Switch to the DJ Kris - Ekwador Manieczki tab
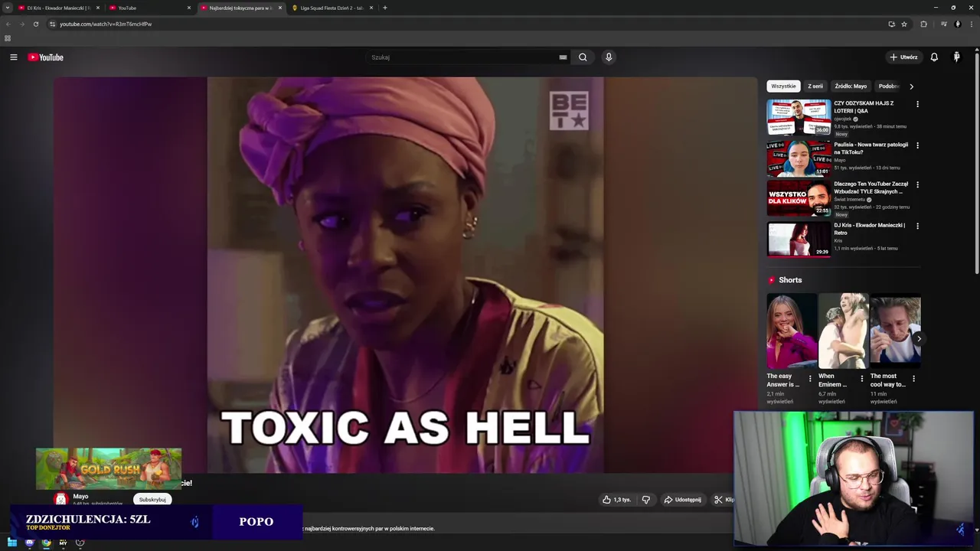Screen dimensions: 980x551 59,8
